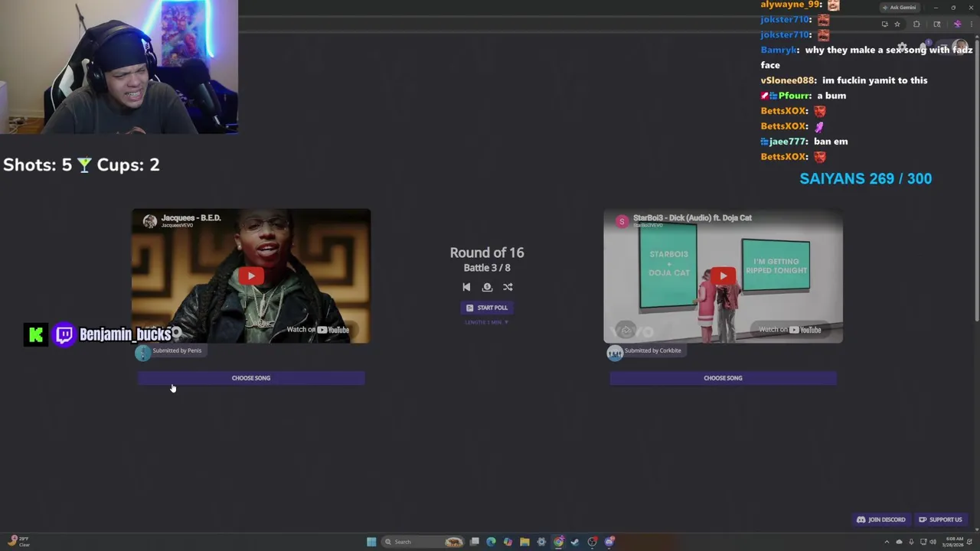Screen dimensions: 980x551
Task: Click the notification badge icon
Action: click(928, 41)
